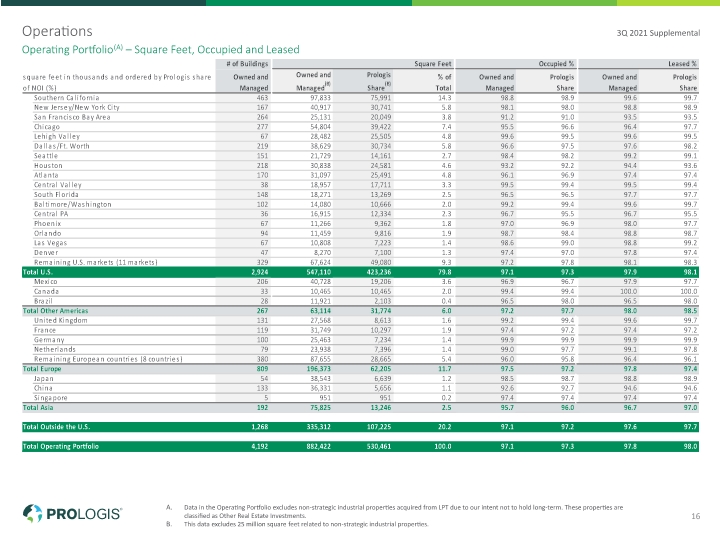Click Total U.S. owned square feet 547,110

pos(318,272)
